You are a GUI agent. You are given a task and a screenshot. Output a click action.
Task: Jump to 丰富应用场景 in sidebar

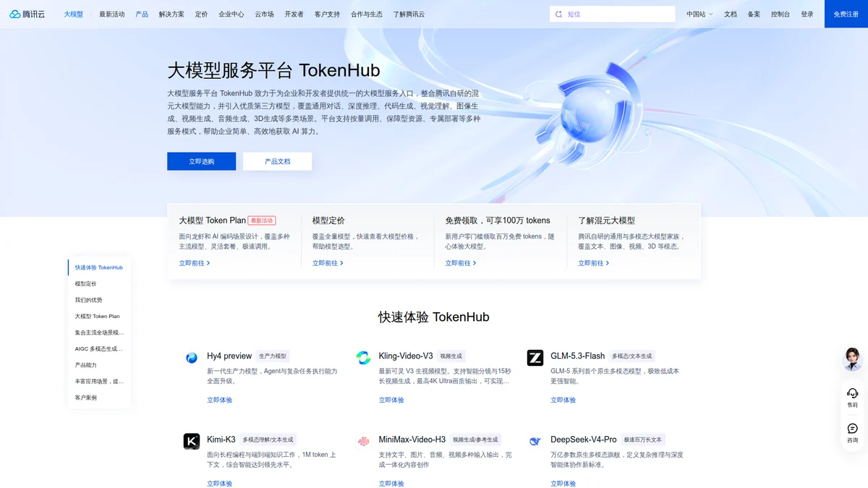point(99,381)
